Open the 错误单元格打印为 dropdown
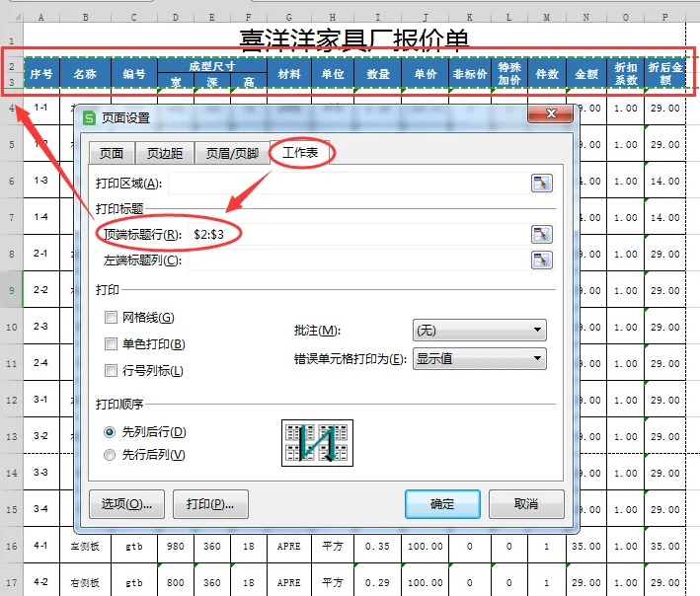This screenshot has height=596, width=700. point(480,358)
